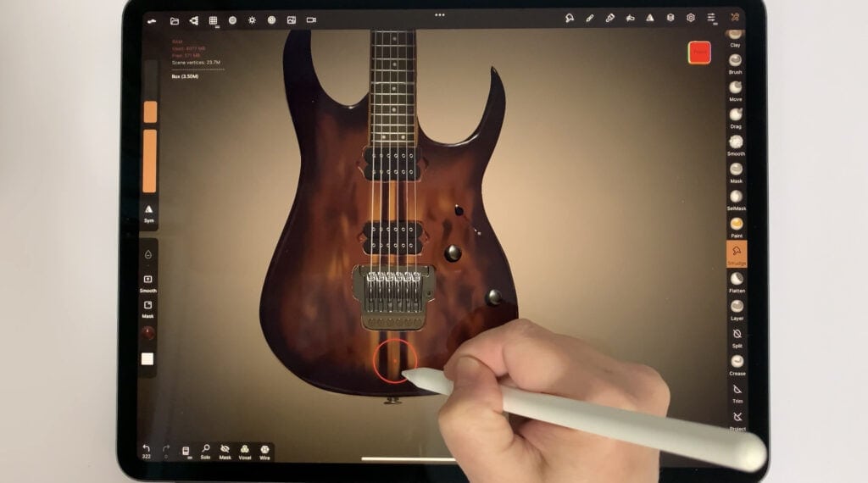Toggle Wire wireframe display

pyautogui.click(x=264, y=450)
